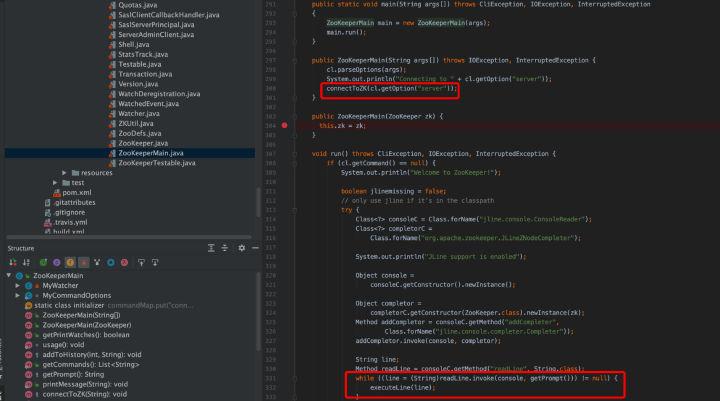Jump to connectToZK(String) method in Structure
Screen dimensions: 720x401
[x=84, y=394]
